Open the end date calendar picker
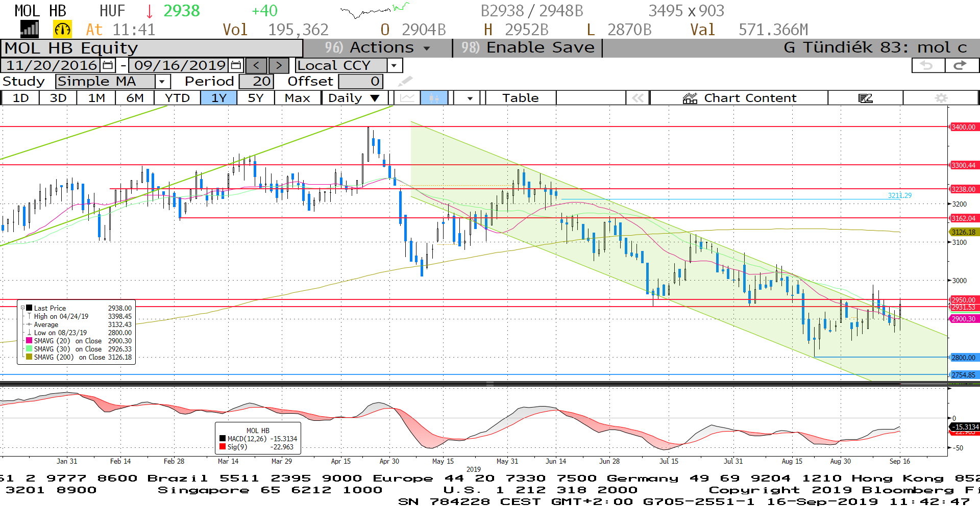This screenshot has height=530, width=980. [236, 65]
